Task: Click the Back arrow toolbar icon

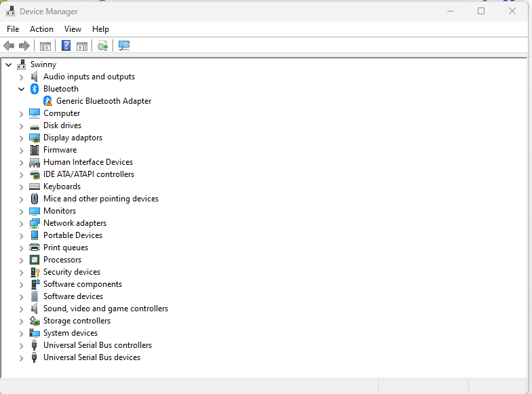Action: point(9,45)
